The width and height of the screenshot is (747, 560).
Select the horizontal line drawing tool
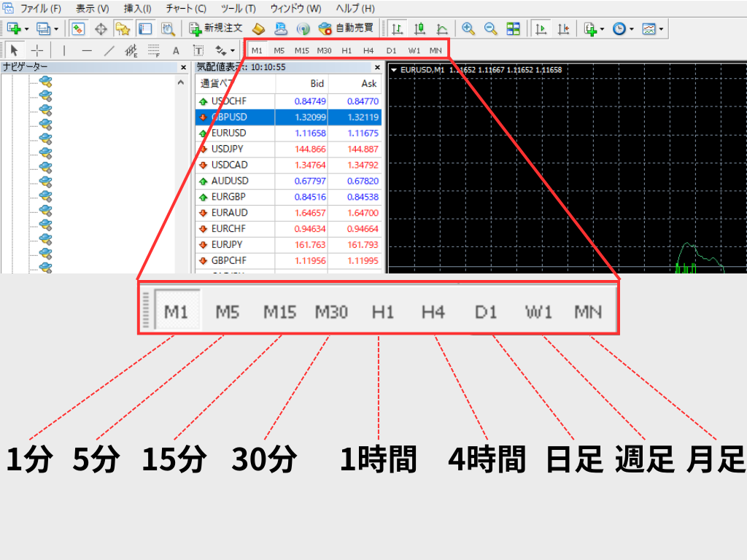(87, 50)
